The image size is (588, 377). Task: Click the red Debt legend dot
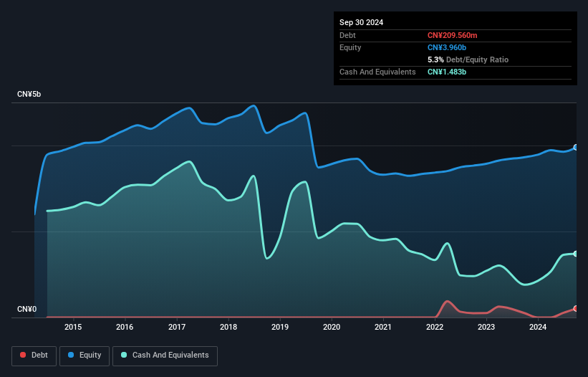point(23,355)
